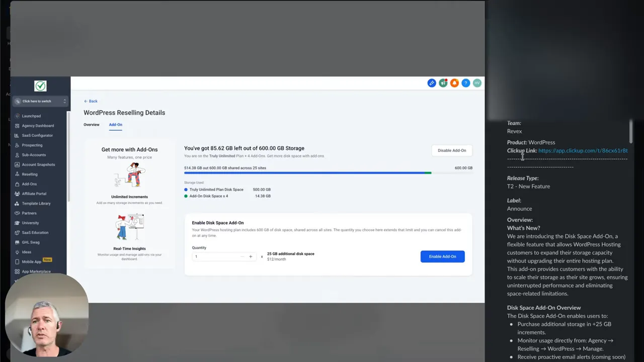Image resolution: width=644 pixels, height=362 pixels.
Task: Click the '500.00 GB' storage value
Action: (262, 190)
